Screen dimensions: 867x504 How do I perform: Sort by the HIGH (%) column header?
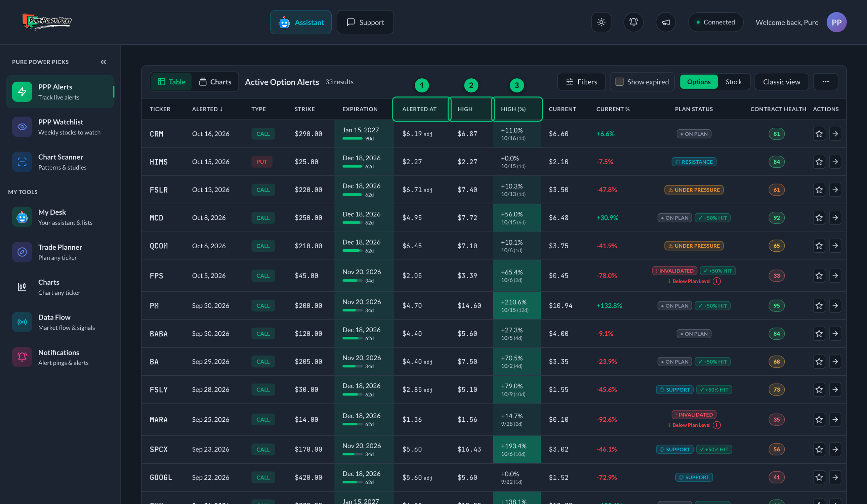(513, 109)
